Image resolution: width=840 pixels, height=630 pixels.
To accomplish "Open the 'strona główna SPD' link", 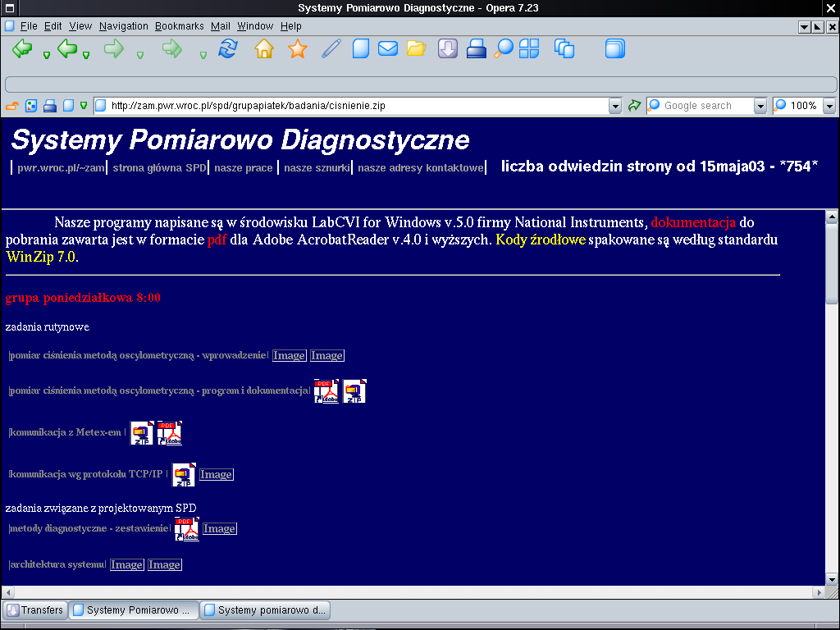I will (159, 168).
